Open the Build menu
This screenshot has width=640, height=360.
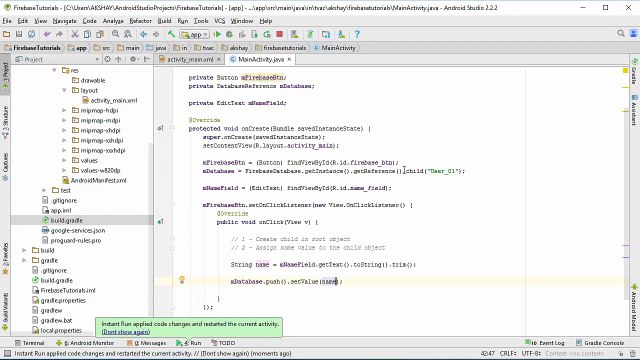(164, 21)
